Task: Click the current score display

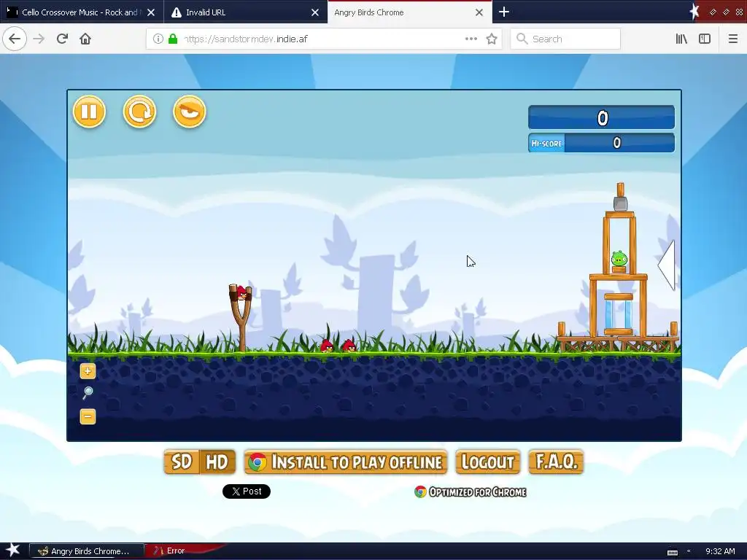Action: pyautogui.click(x=602, y=117)
